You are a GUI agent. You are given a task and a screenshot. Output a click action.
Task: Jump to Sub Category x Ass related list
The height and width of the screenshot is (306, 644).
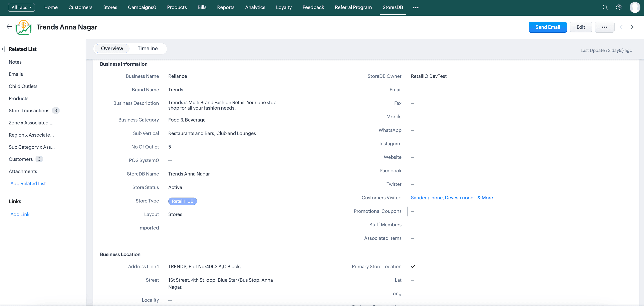point(32,147)
